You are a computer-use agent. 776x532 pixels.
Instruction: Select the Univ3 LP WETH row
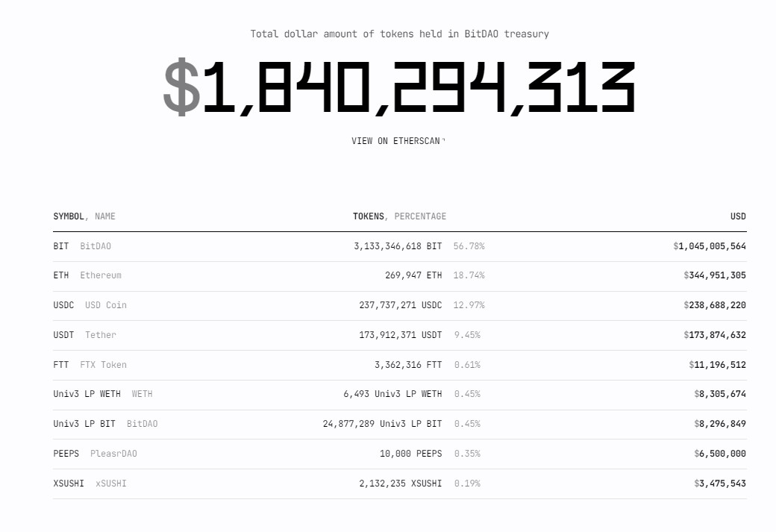400,395
